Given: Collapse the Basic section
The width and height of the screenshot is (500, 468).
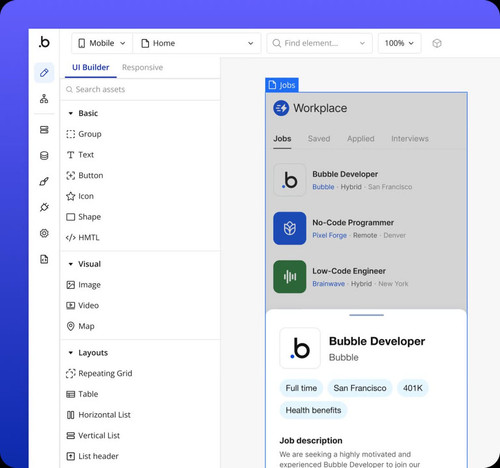Looking at the screenshot, I should pyautogui.click(x=70, y=113).
